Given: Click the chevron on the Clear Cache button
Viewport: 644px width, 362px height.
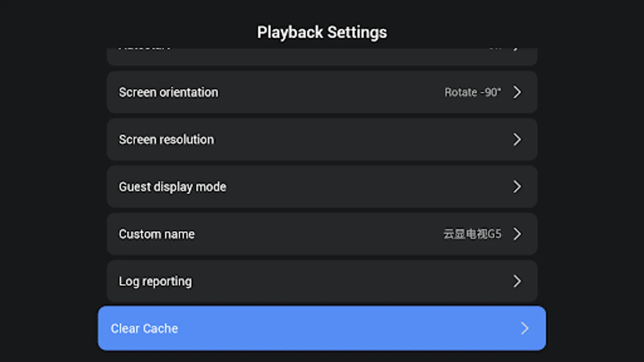Looking at the screenshot, I should pyautogui.click(x=524, y=328).
